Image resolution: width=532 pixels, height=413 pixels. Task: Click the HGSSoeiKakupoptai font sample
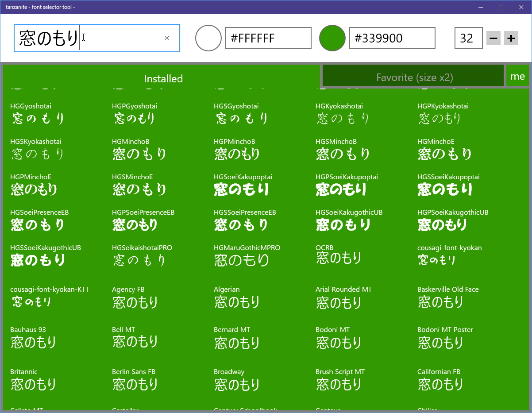click(x=448, y=184)
